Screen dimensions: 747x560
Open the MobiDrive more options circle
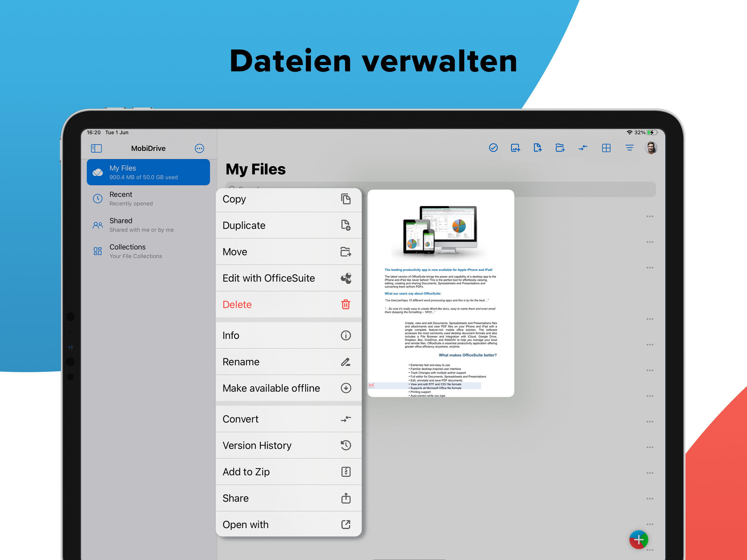(199, 148)
